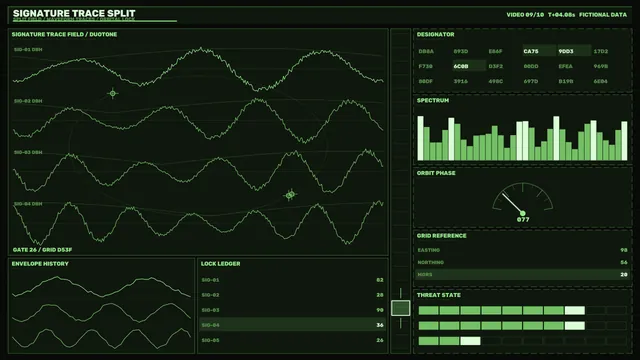
Task: Click the bright segment in bottom Threat State bar
Action: coord(470,340)
